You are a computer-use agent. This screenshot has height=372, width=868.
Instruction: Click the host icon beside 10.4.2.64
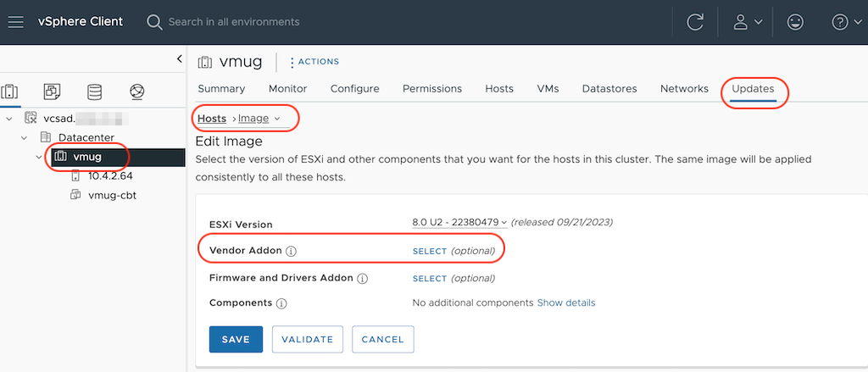(75, 176)
